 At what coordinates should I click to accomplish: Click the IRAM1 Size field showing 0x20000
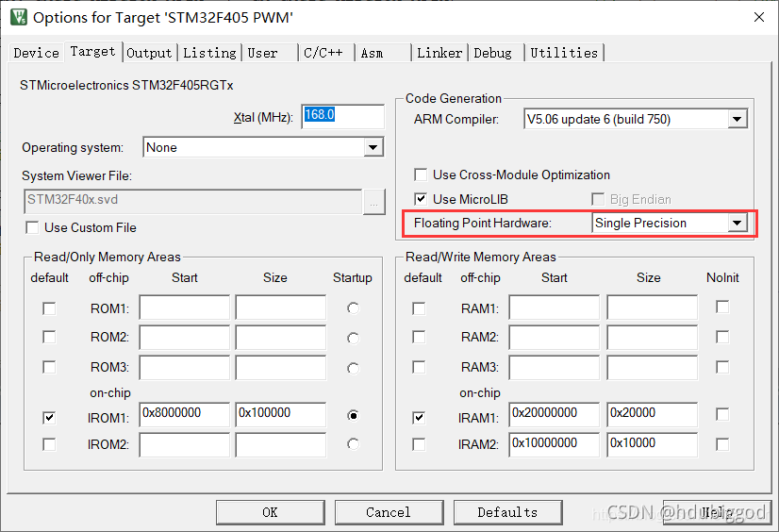[x=652, y=414]
